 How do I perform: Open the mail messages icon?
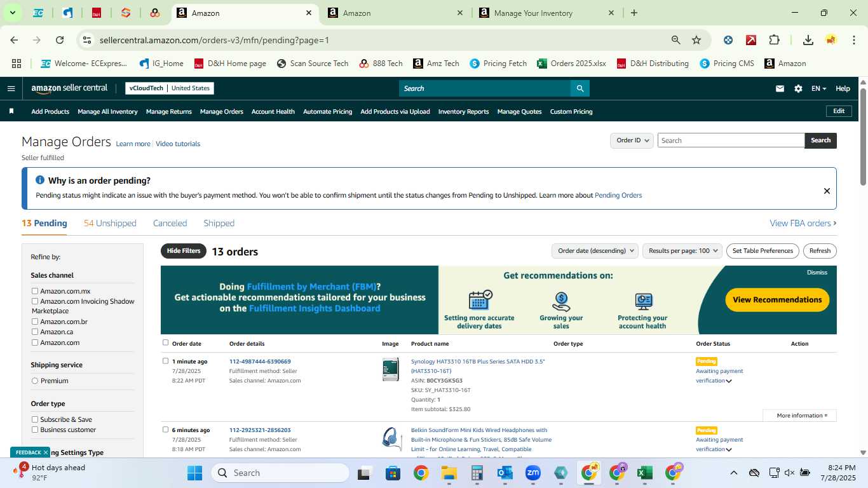pyautogui.click(x=780, y=88)
